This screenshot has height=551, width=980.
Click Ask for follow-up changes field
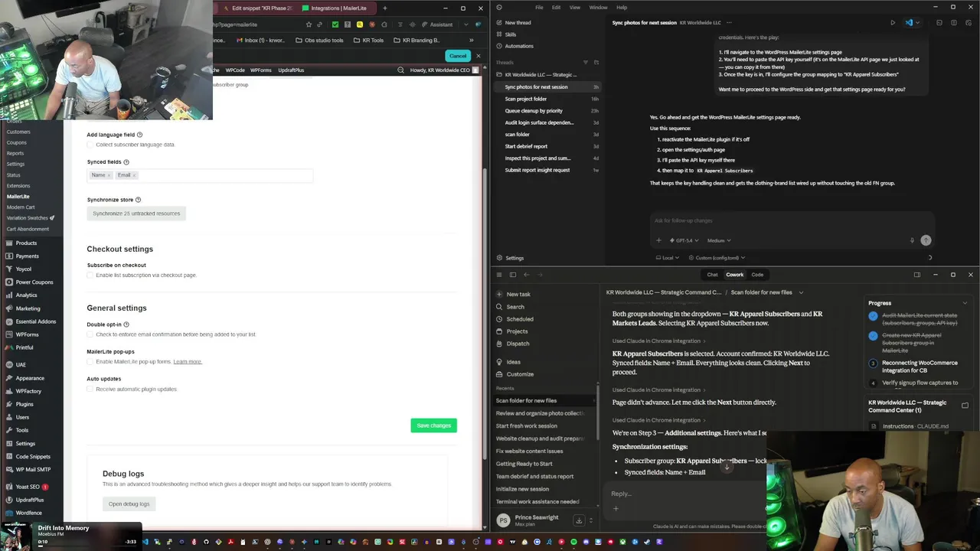pyautogui.click(x=792, y=220)
